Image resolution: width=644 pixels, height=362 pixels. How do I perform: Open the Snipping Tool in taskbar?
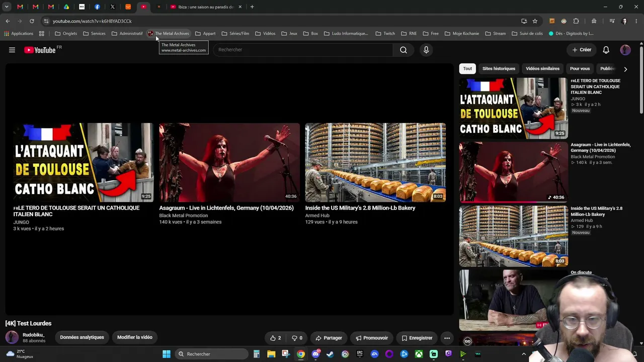[286, 354]
